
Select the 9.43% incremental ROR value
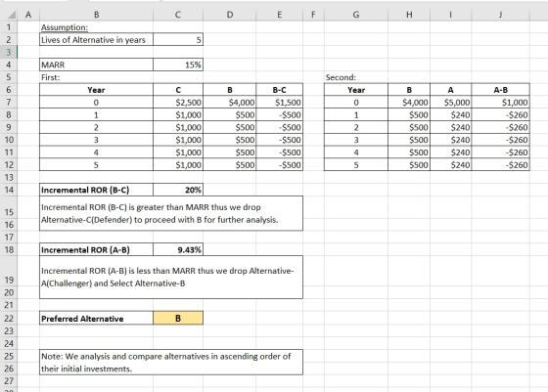178,250
